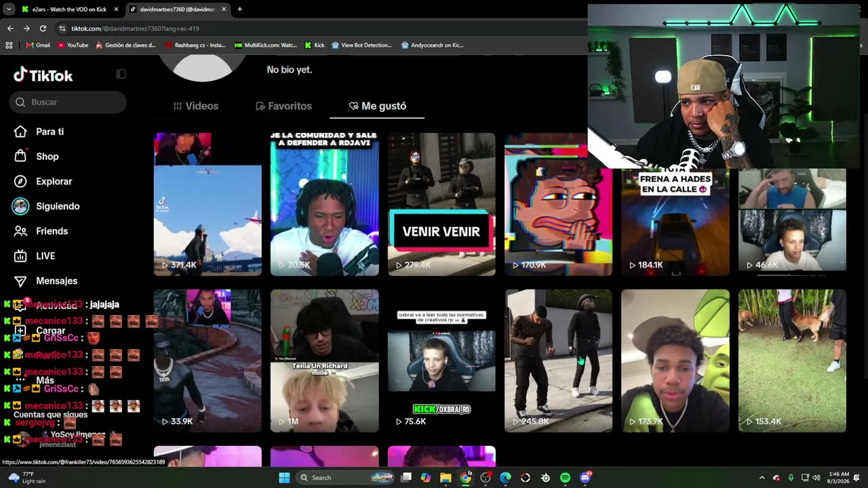Switch to the e2ars Kick VOD tab
The image size is (868, 488).
tap(70, 9)
